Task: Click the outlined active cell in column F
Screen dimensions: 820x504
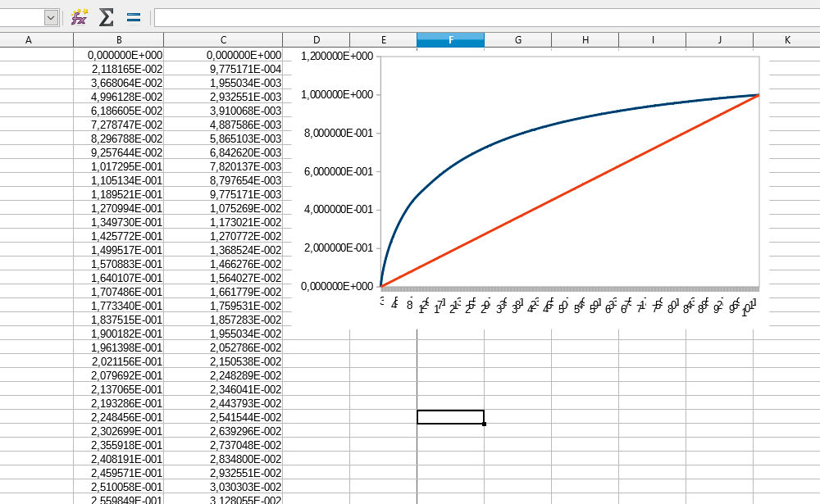Action: coord(450,416)
